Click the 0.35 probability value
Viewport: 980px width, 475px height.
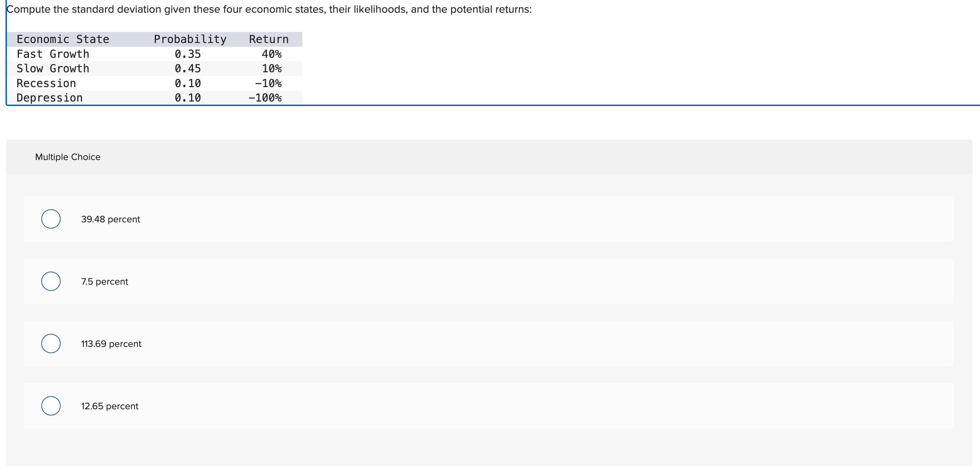[x=188, y=54]
